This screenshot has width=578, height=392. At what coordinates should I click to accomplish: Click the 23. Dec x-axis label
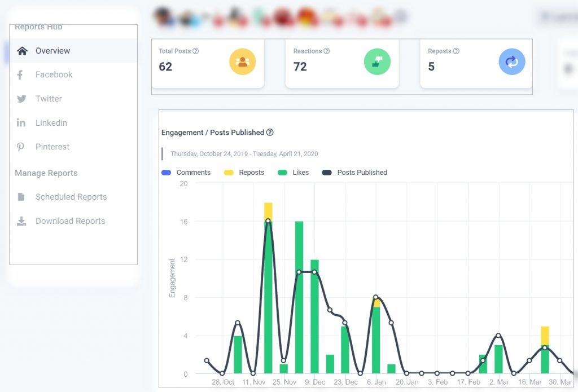[346, 382]
